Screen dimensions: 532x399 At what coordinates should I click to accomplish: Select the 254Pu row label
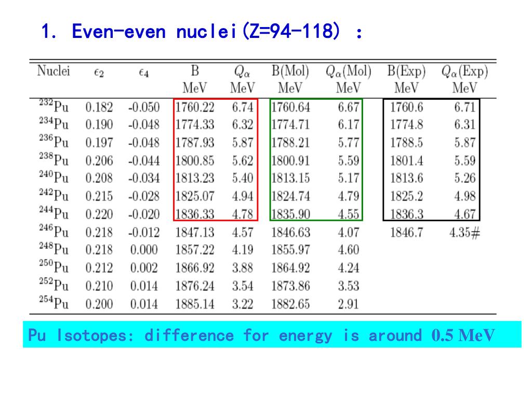pyautogui.click(x=54, y=302)
